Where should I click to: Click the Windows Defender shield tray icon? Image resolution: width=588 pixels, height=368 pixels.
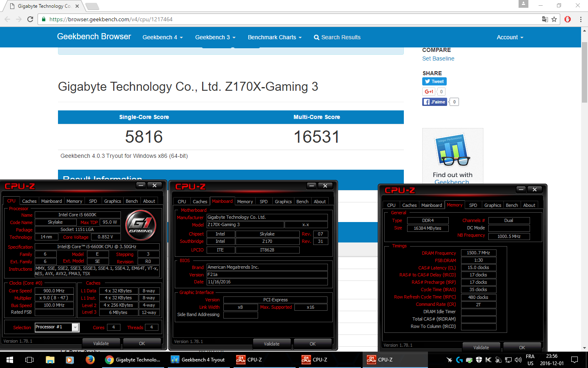click(479, 360)
